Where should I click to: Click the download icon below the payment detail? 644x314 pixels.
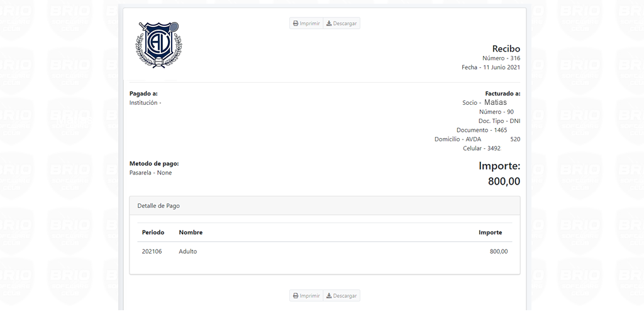[329, 296]
